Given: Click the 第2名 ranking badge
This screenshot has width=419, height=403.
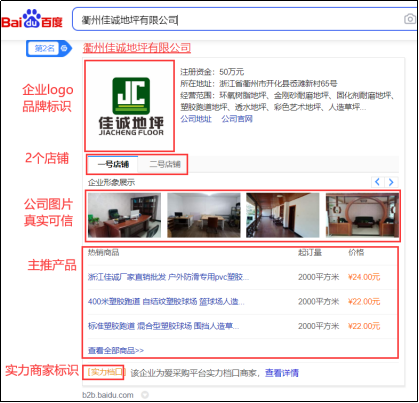Looking at the screenshot, I should 49,49.
